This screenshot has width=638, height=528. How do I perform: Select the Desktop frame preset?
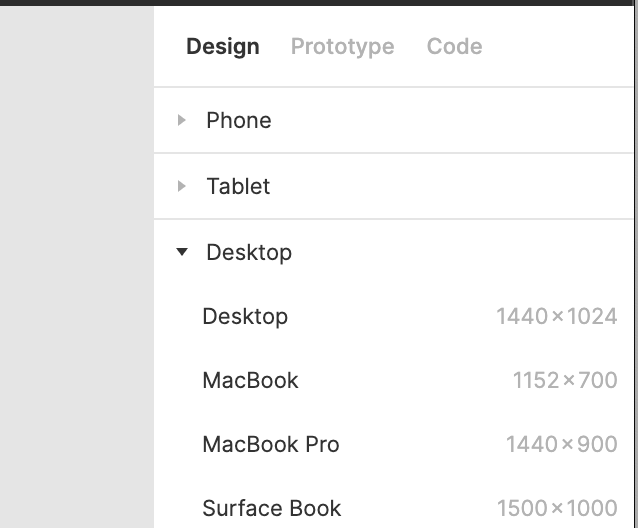[394, 316]
